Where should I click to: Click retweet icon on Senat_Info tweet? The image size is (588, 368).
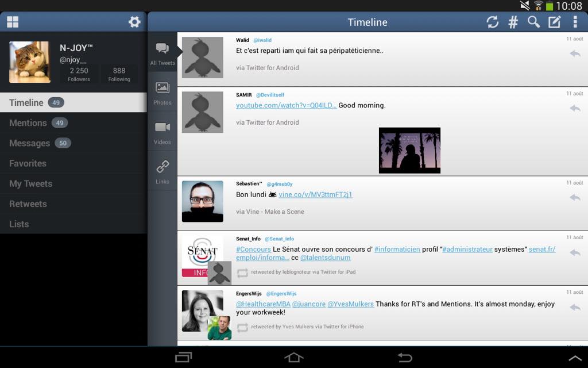point(242,273)
